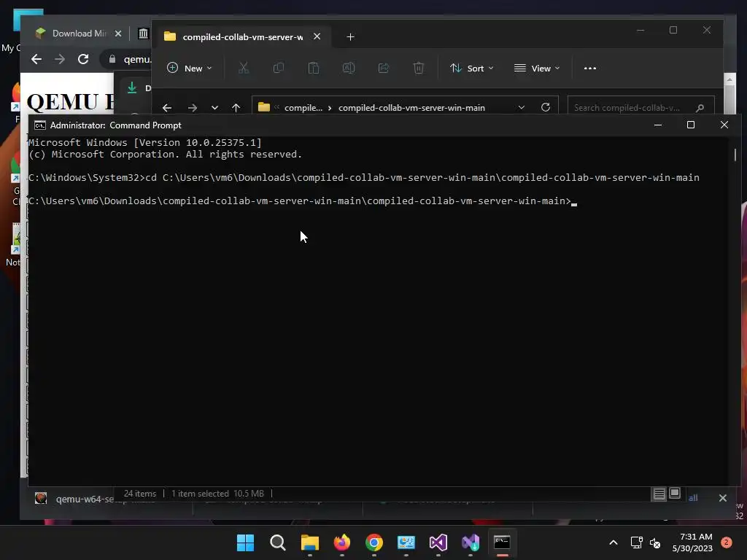The image size is (747, 560).
Task: Open the Command Prompt title bar icon menu
Action: 40,125
